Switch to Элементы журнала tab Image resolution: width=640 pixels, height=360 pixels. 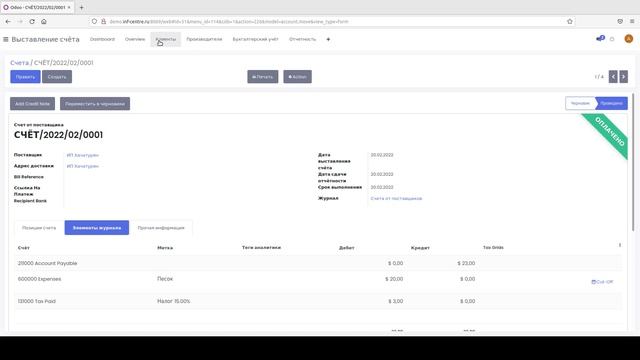click(97, 228)
